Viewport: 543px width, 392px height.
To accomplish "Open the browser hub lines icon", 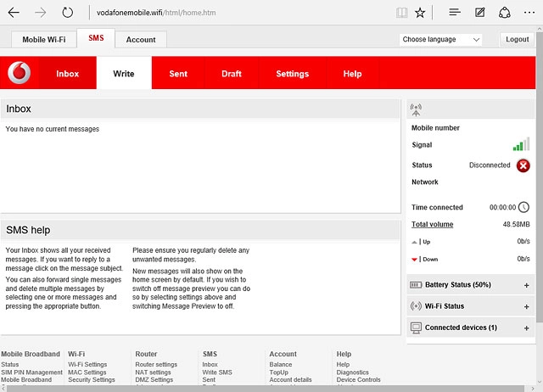I will click(x=455, y=13).
